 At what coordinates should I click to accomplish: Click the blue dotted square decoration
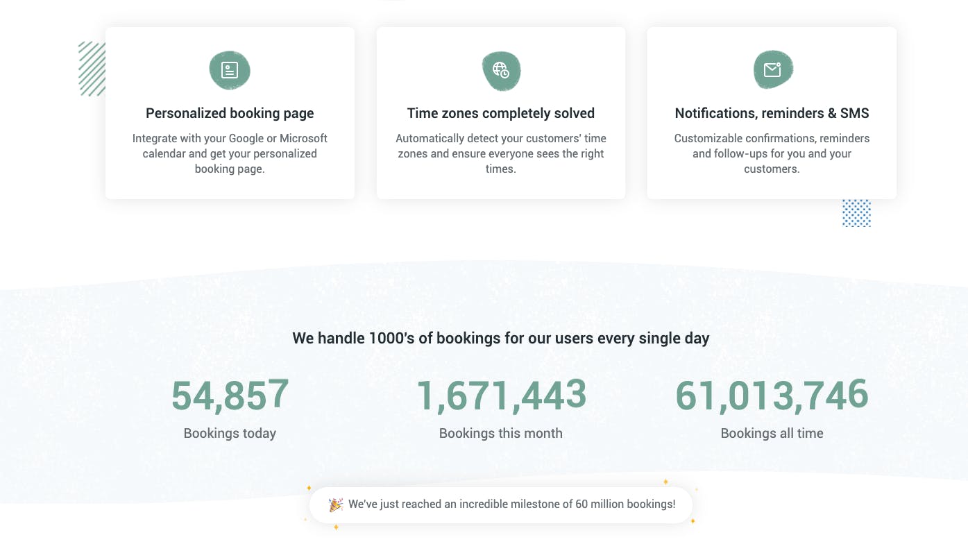coord(856,213)
